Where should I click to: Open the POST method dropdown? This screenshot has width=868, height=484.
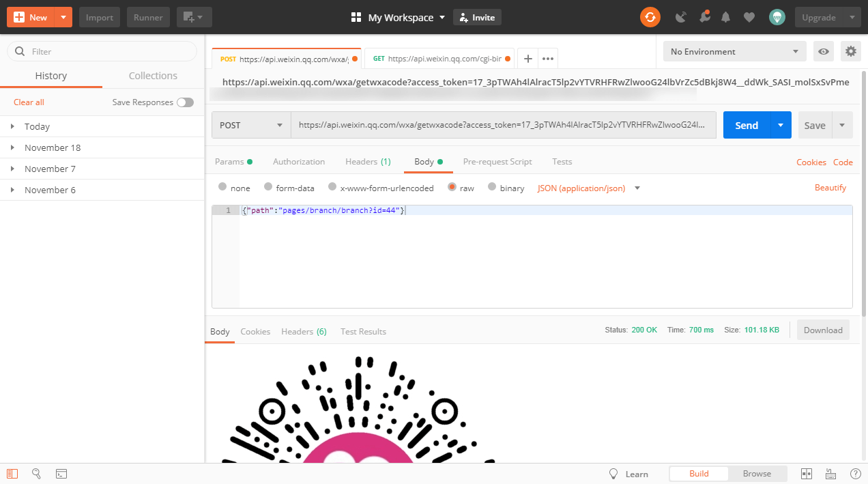(251, 126)
